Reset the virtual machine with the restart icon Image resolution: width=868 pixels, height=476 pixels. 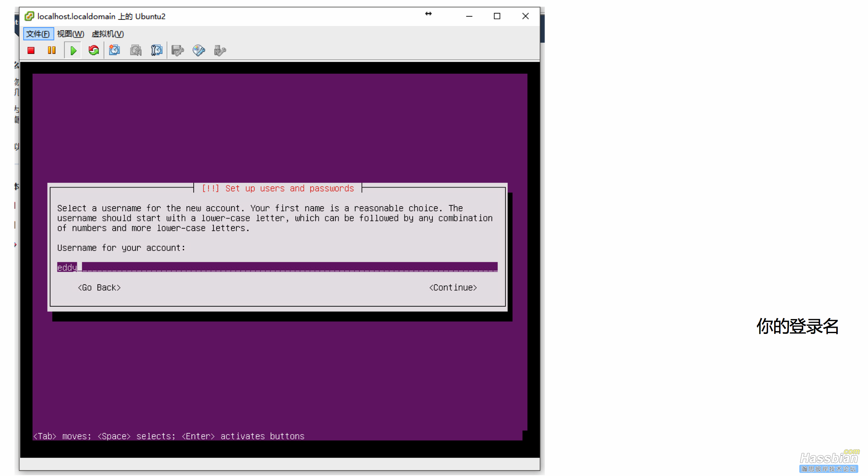coord(94,50)
